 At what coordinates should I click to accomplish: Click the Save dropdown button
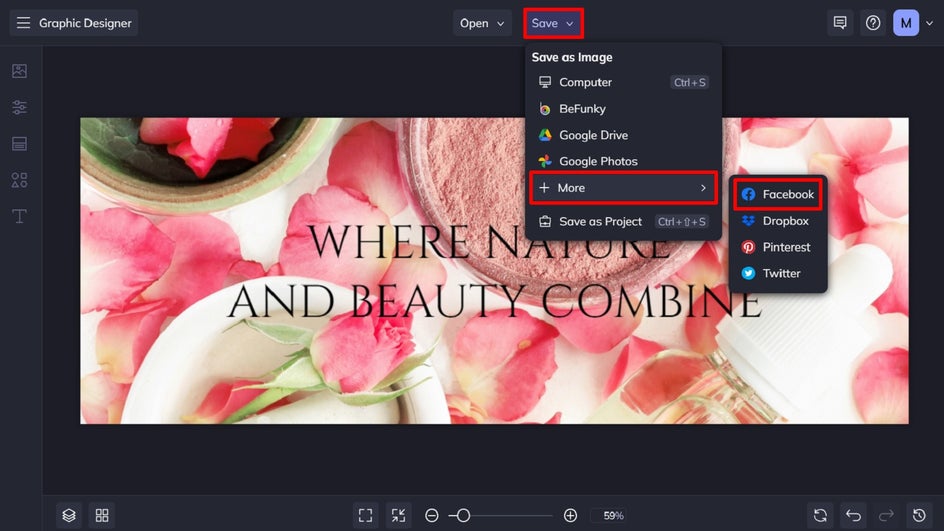553,23
